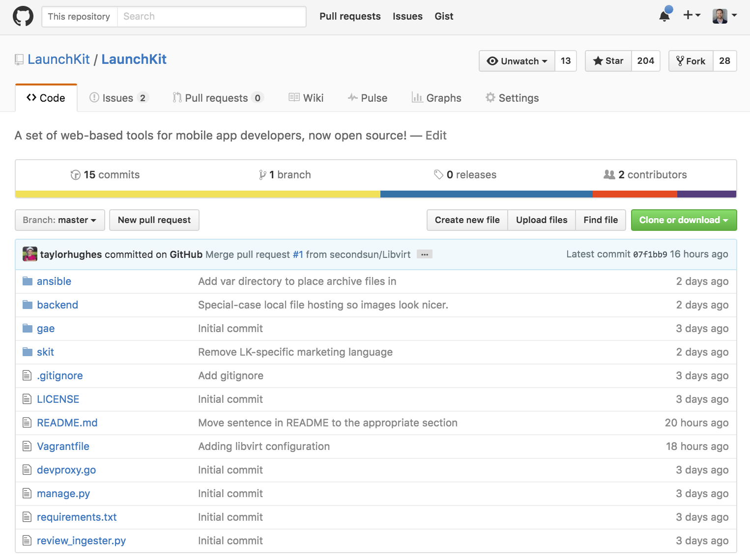Open the LICENSE file

[58, 399]
